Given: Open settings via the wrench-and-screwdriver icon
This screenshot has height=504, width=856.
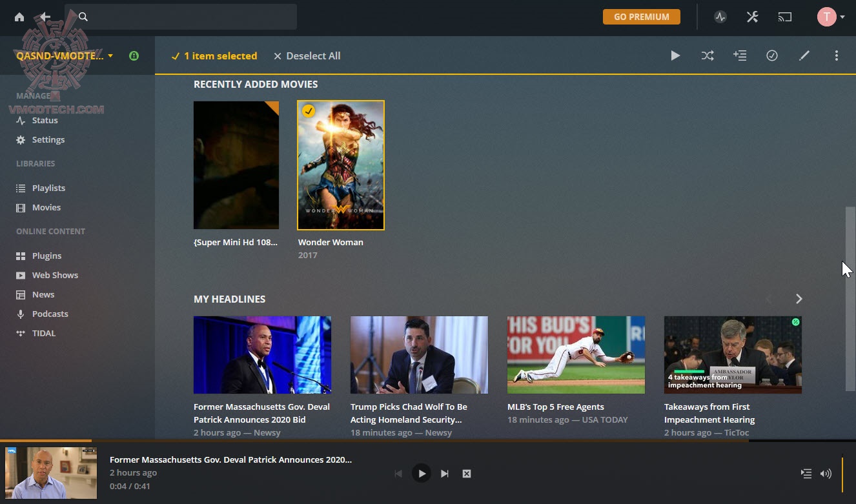Looking at the screenshot, I should pos(752,17).
